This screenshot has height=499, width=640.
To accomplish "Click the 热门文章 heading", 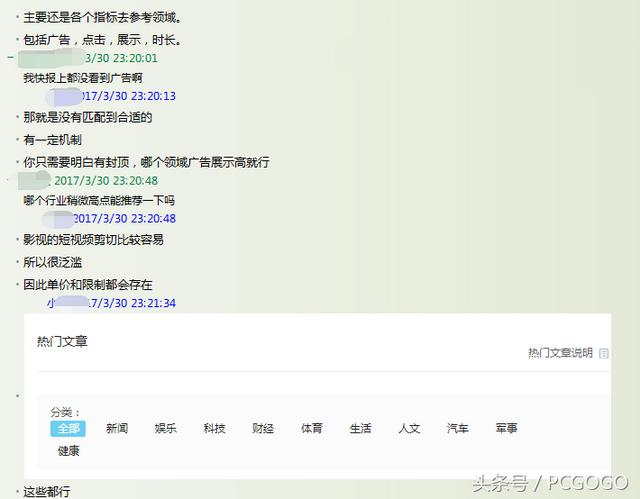I will 62,341.
